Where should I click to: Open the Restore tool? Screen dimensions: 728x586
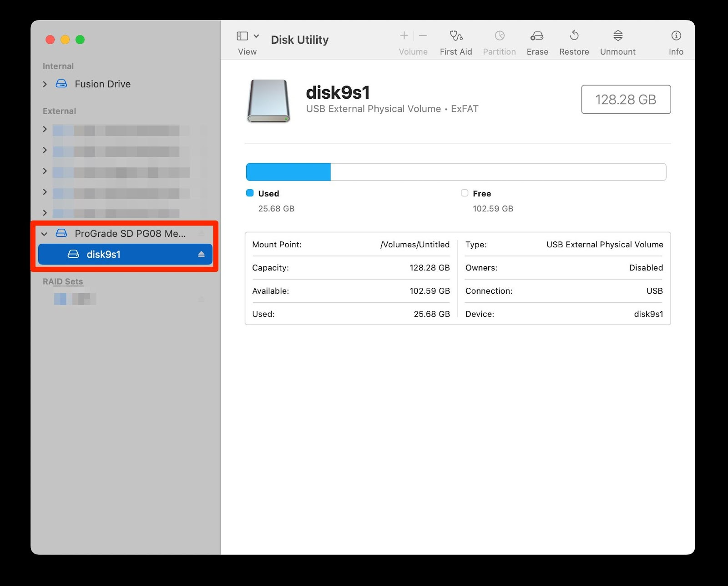click(x=573, y=41)
